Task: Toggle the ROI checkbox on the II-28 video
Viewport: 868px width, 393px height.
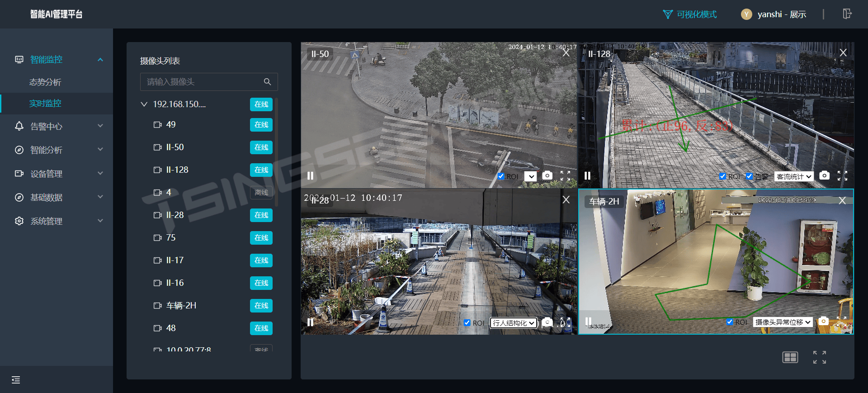Action: pyautogui.click(x=467, y=323)
